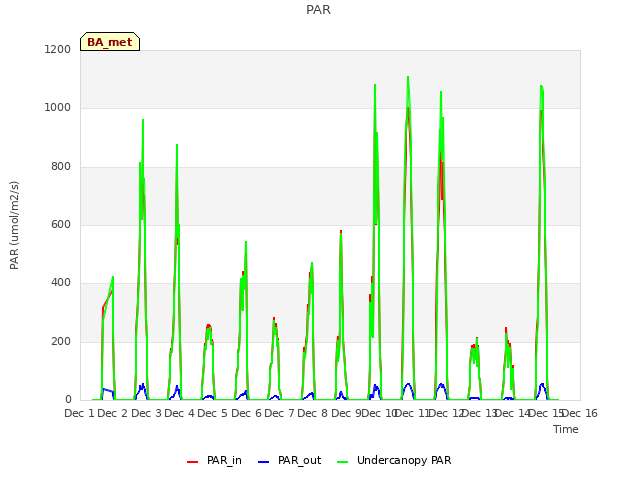This screenshot has height=480, width=640.
Task: Select the Undercanopy PAR legend label
Action: (x=404, y=460)
